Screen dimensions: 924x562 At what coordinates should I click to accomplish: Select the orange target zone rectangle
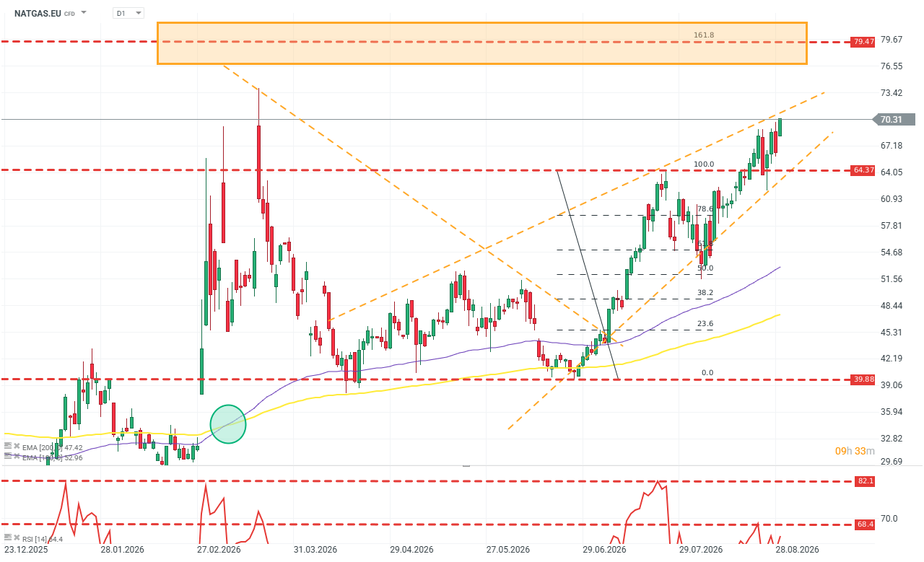point(481,43)
